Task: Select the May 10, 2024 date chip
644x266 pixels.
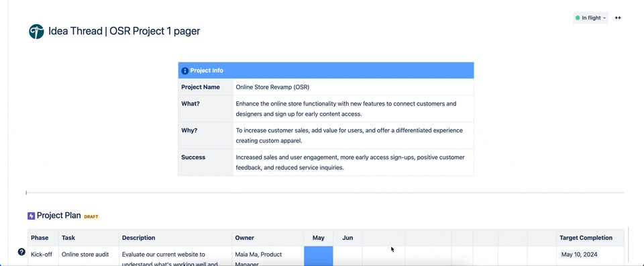Action: pyautogui.click(x=580, y=255)
